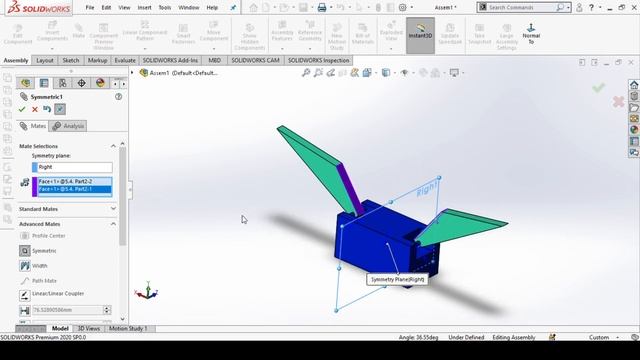Select first entity Face<1>@S.4 Part2-2
This screenshot has width=640, height=360.
pyautogui.click(x=75, y=181)
